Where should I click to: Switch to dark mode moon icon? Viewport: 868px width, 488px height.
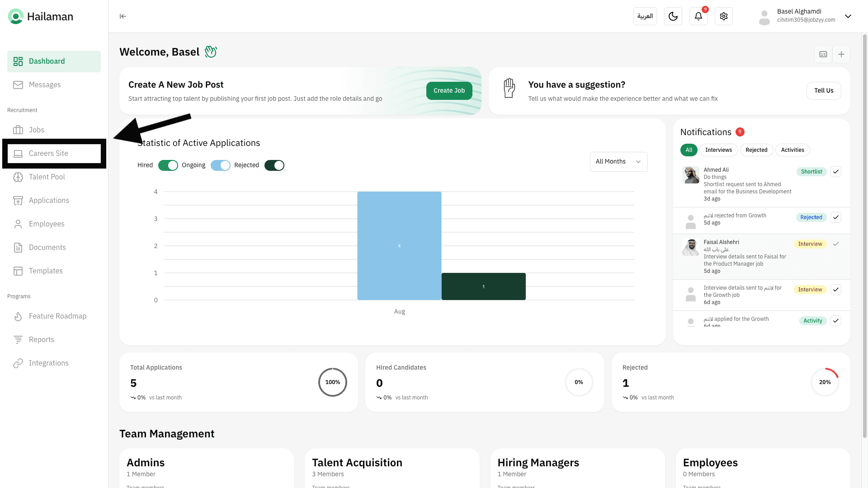[x=673, y=16]
